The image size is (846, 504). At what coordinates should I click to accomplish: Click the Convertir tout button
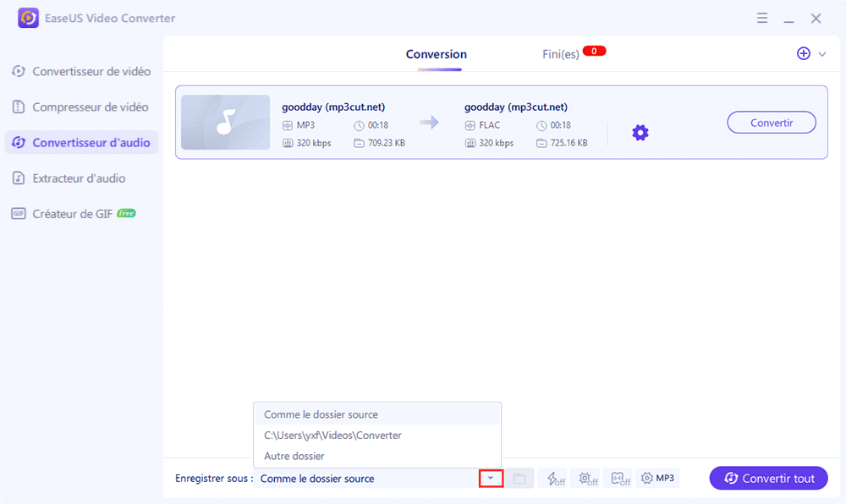coord(768,479)
